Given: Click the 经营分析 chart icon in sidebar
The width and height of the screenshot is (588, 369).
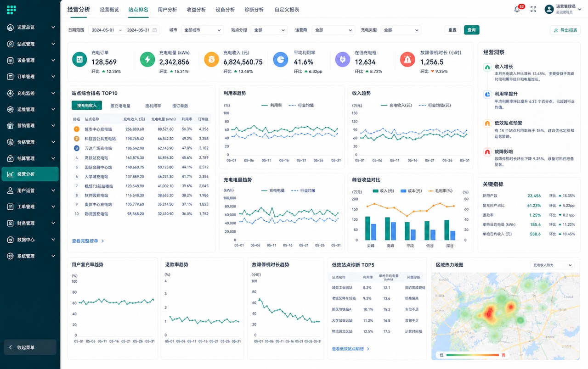Looking at the screenshot, I should tap(11, 174).
